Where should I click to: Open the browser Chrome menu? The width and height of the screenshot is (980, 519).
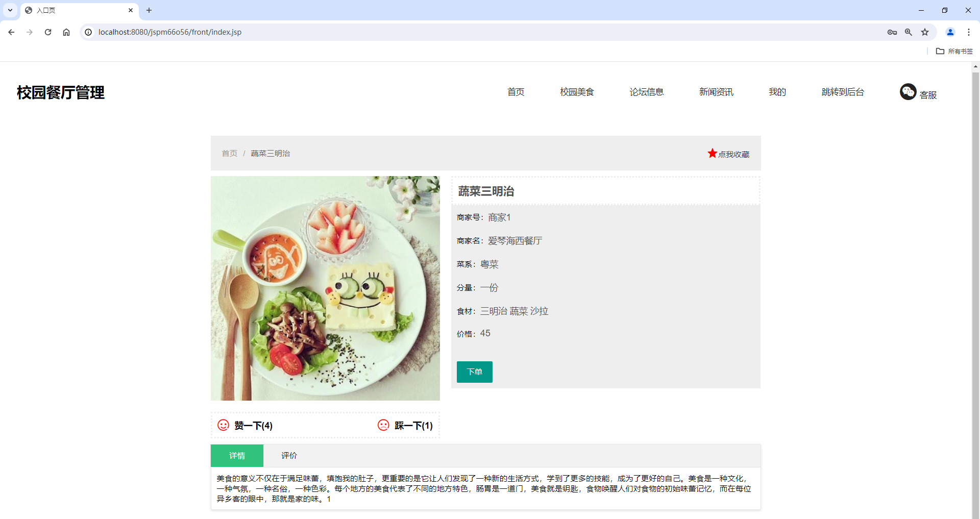coord(969,32)
